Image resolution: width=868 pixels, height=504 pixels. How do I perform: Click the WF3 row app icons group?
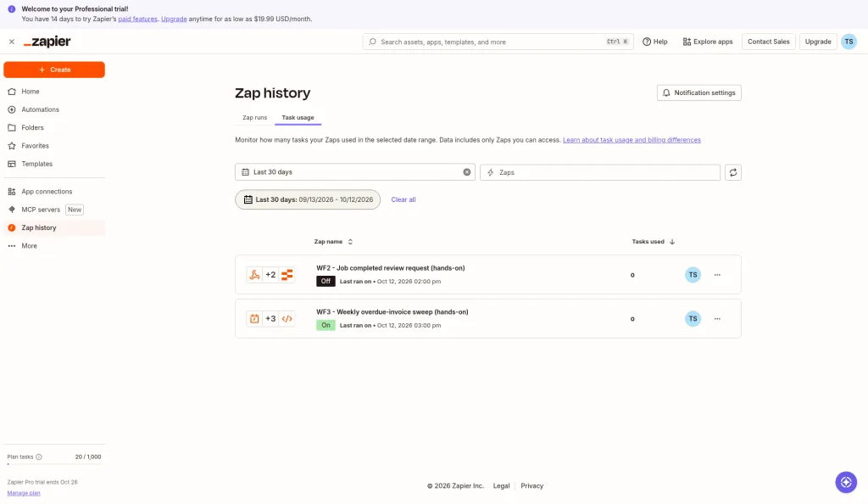pyautogui.click(x=270, y=318)
